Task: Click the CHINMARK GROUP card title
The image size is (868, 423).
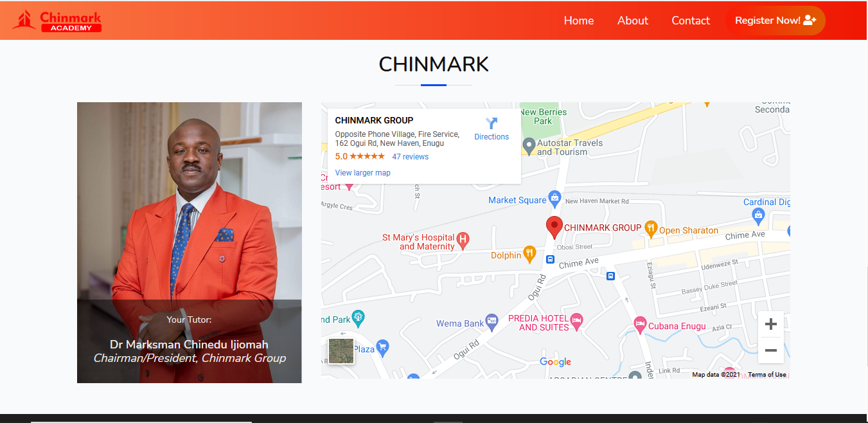Action: tap(374, 120)
